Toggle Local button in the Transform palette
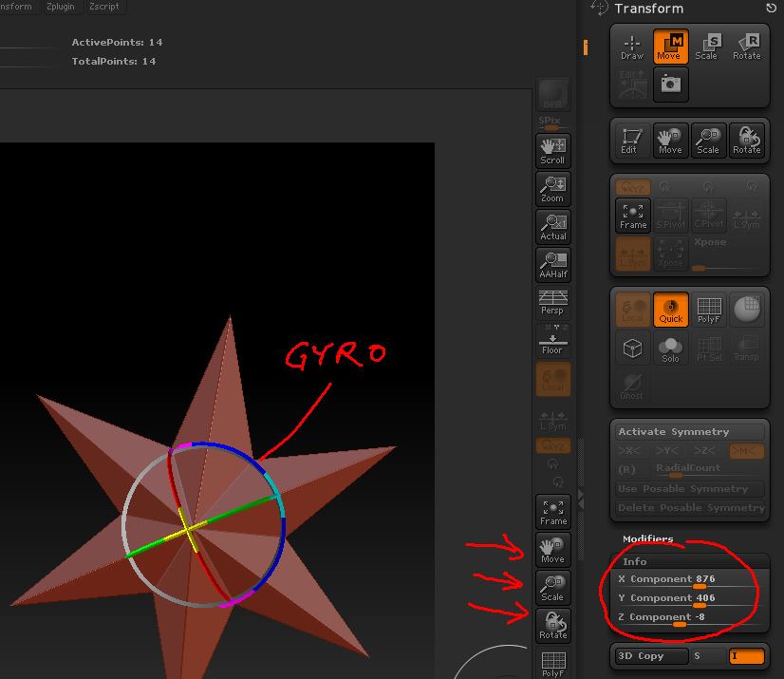The width and height of the screenshot is (784, 679). click(x=632, y=310)
